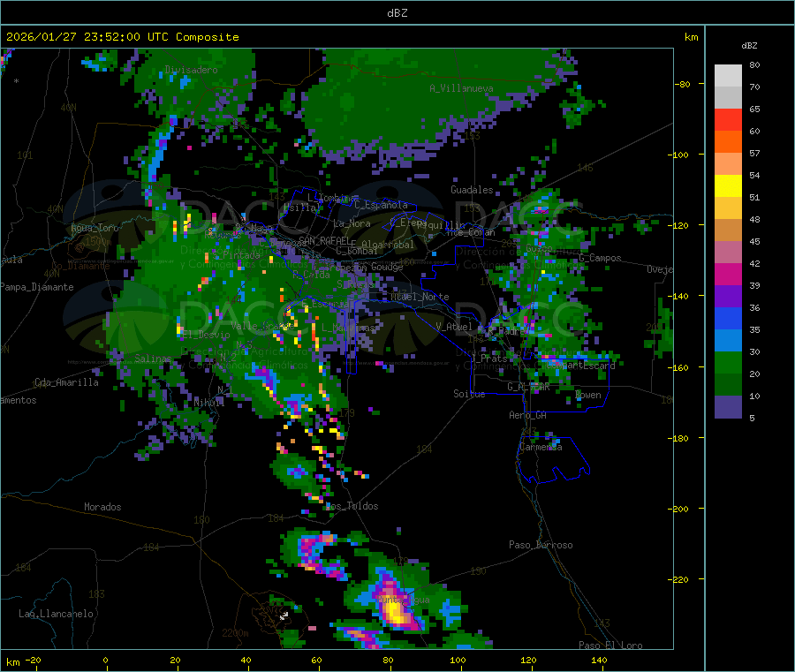Click the 'C_Española' map label
Screen dimensions: 795x672
pyautogui.click(x=381, y=205)
